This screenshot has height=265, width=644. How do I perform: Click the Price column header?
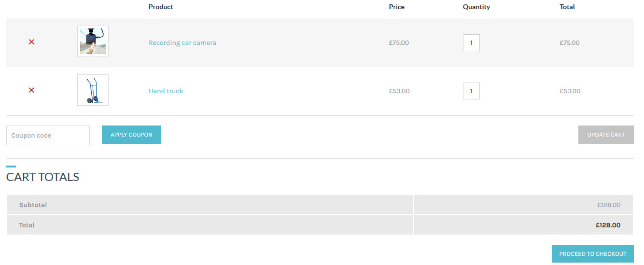point(397,7)
